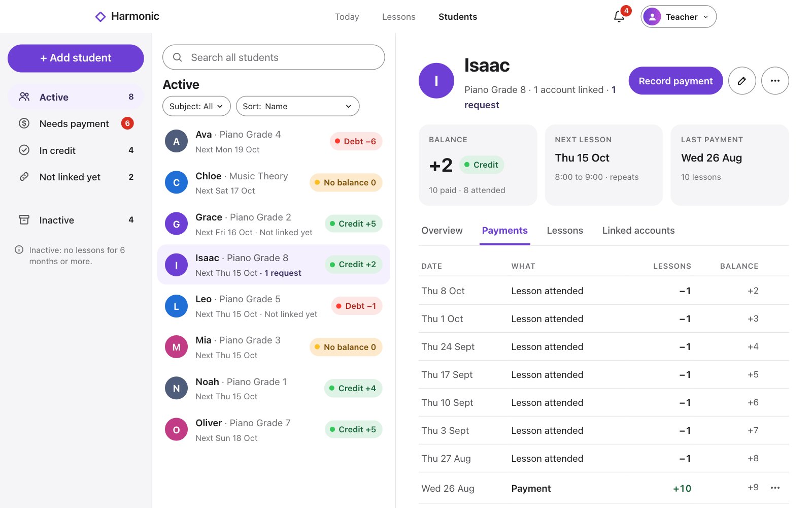Open Isaac's Lessons tab
Screen dimensions: 812x508
click(x=565, y=231)
